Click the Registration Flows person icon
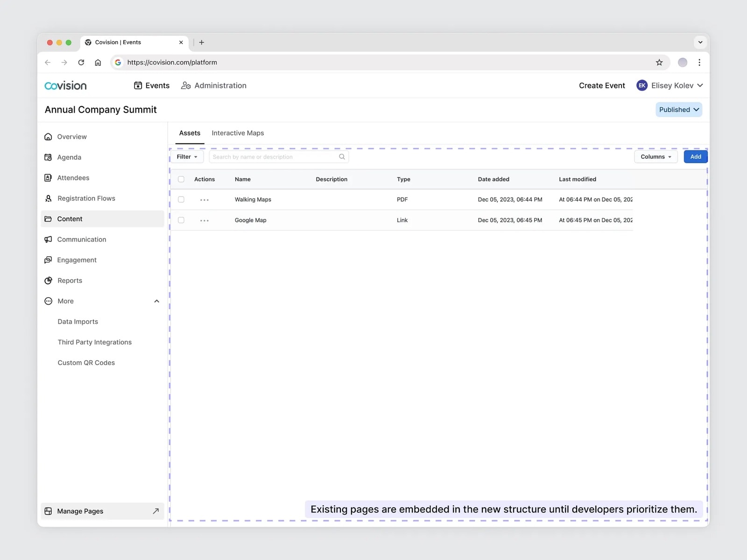The image size is (747, 560). click(48, 198)
